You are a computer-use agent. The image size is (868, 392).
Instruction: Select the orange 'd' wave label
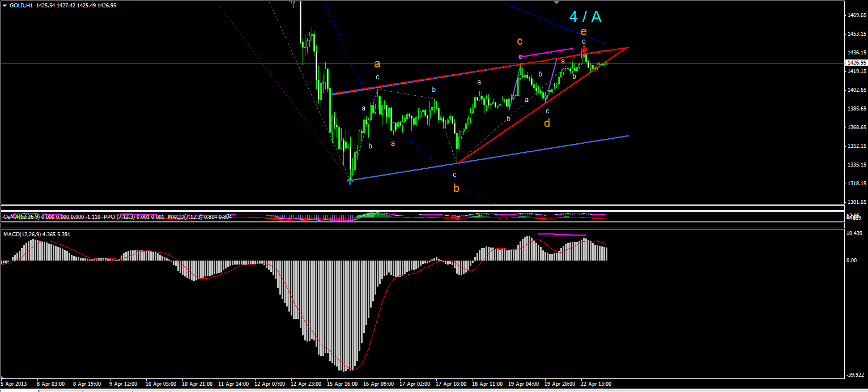547,122
